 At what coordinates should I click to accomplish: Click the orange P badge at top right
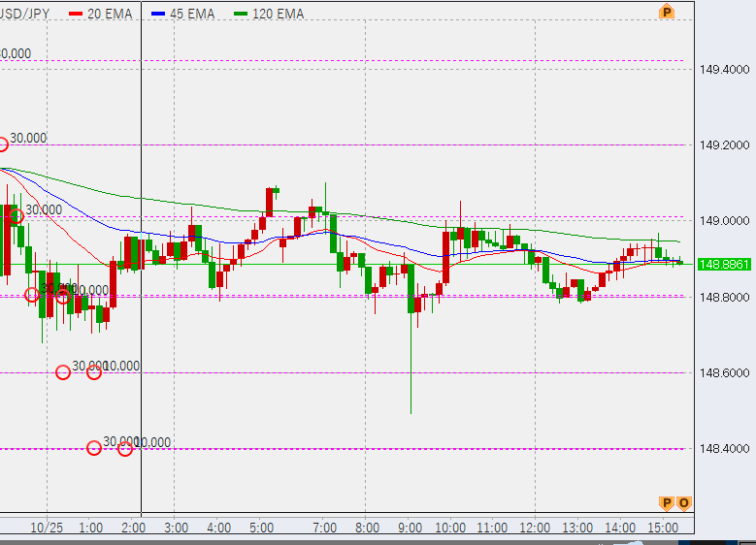(x=666, y=12)
